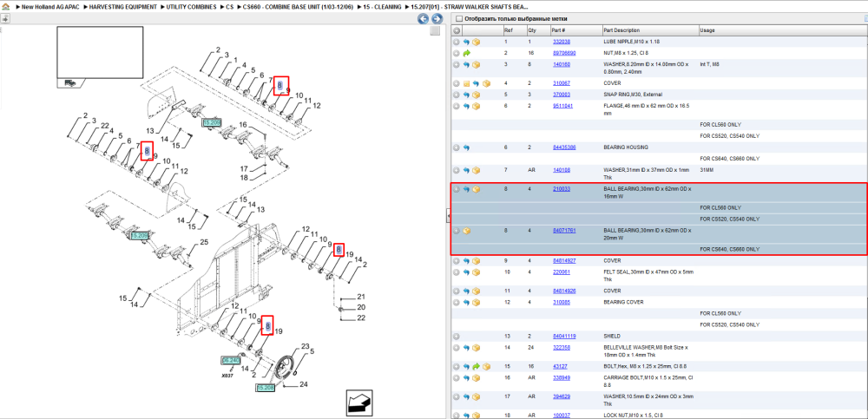Click 'FOR CS640, CS660 ONLY' under bearing housing

coord(730,159)
